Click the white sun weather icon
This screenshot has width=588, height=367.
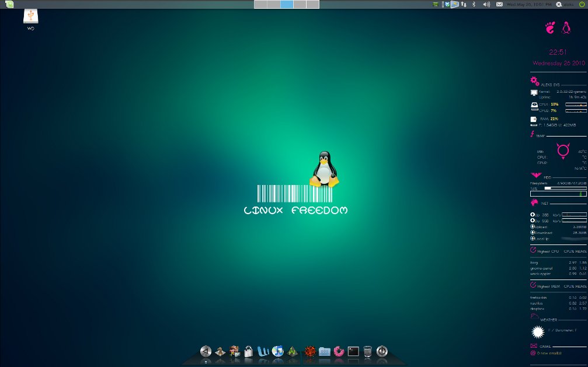pyautogui.click(x=538, y=332)
